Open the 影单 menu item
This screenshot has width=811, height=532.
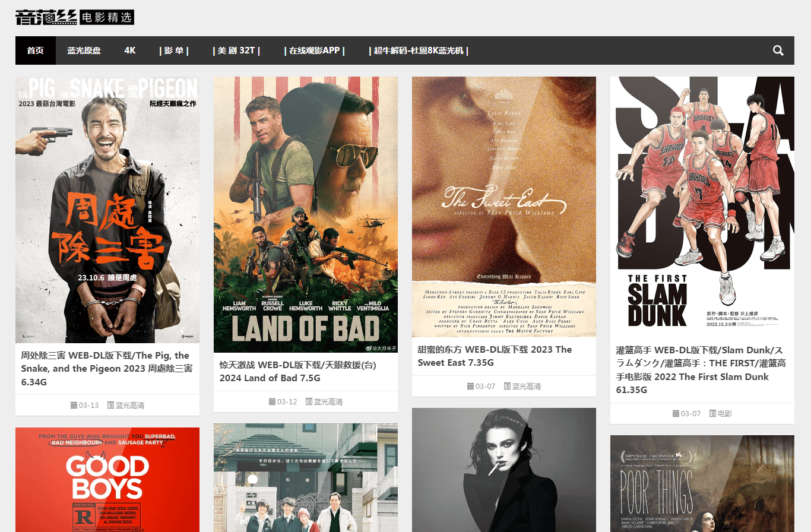[x=174, y=50]
